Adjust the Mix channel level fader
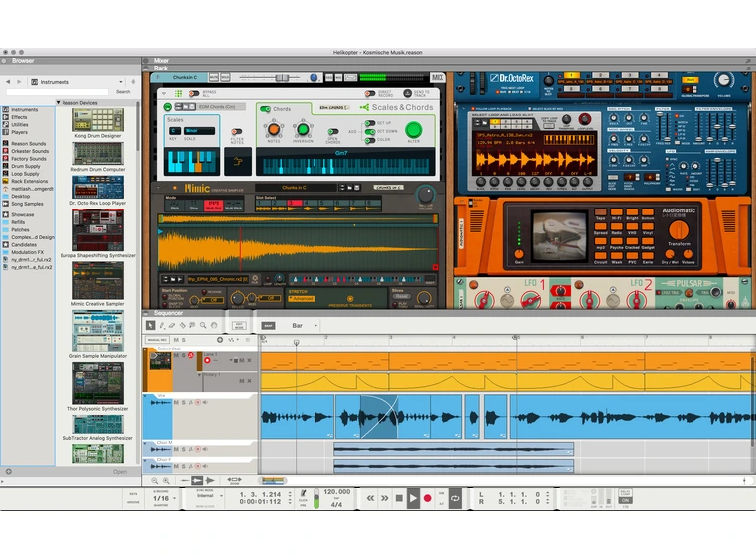756x558 pixels. (x=282, y=78)
